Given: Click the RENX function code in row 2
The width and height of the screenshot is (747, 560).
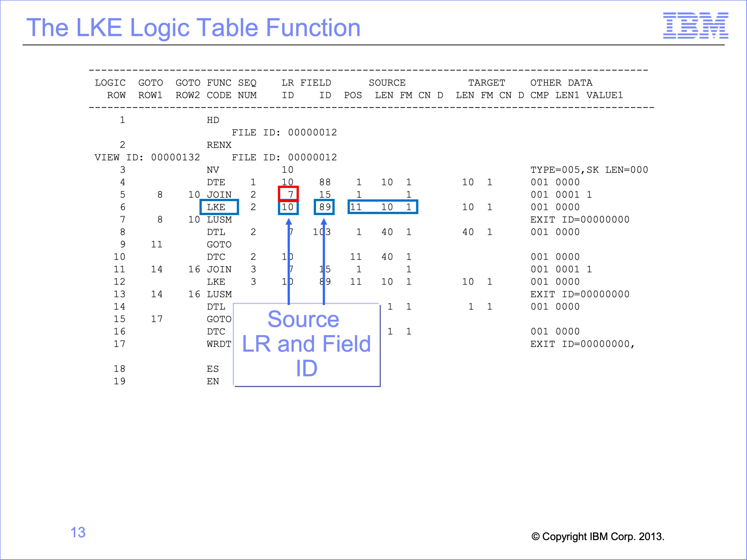Looking at the screenshot, I should pyautogui.click(x=219, y=145).
